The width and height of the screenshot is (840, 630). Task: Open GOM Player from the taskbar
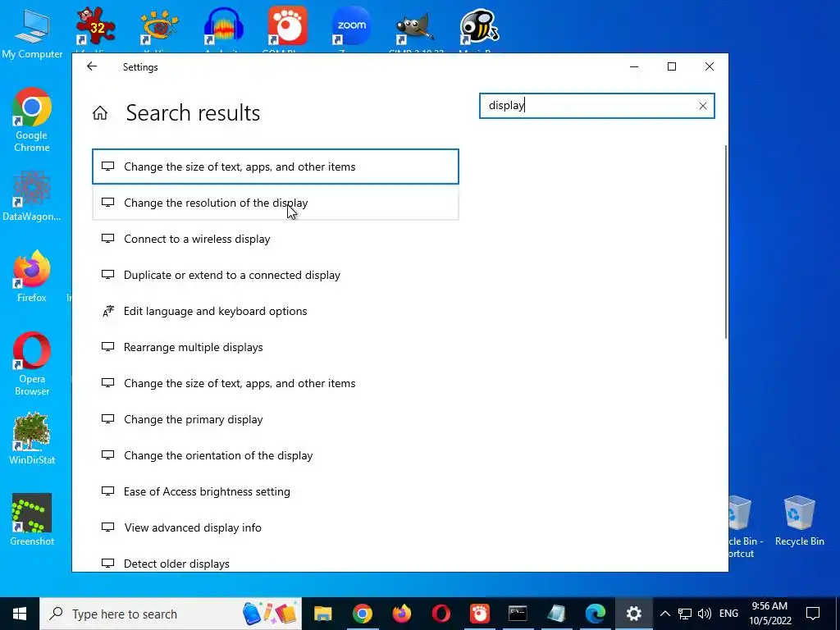[479, 614]
